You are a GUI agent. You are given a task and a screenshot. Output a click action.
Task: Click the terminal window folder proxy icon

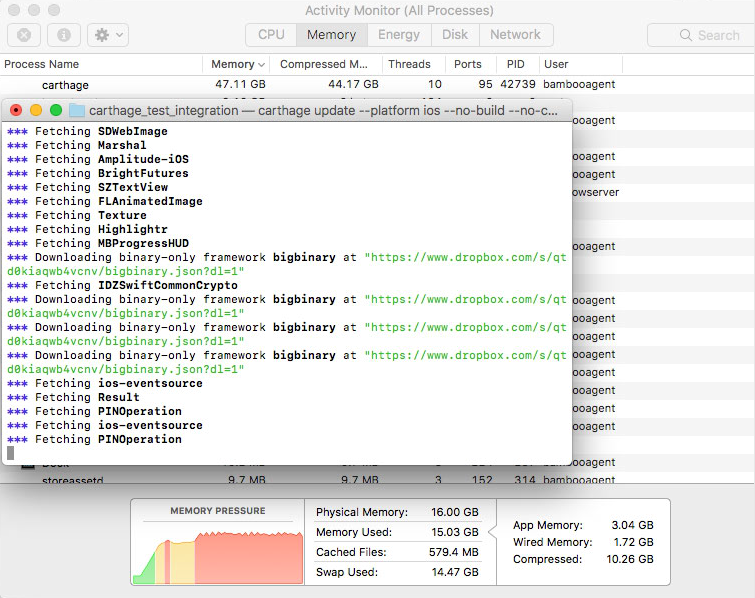pos(77,110)
